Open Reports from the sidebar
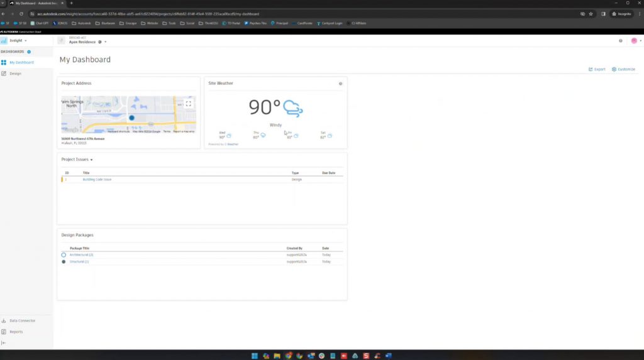 (x=16, y=332)
